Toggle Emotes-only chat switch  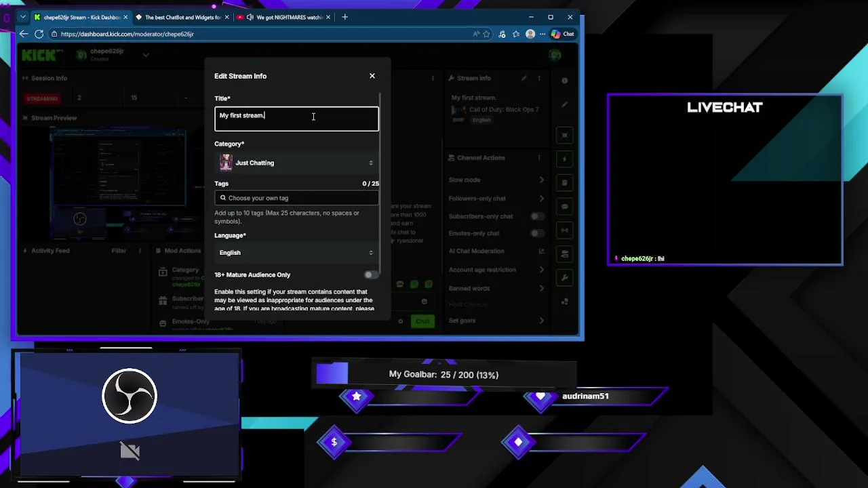pyautogui.click(x=537, y=233)
